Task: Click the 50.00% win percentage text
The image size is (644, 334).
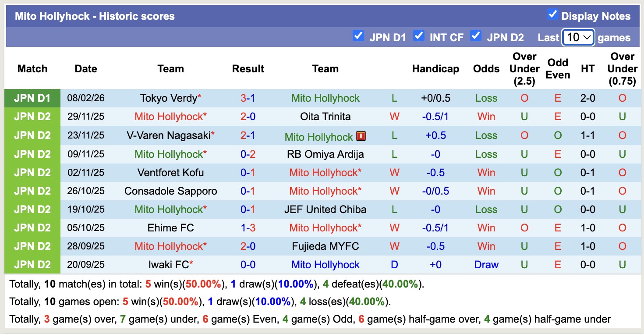Action: coord(201,284)
